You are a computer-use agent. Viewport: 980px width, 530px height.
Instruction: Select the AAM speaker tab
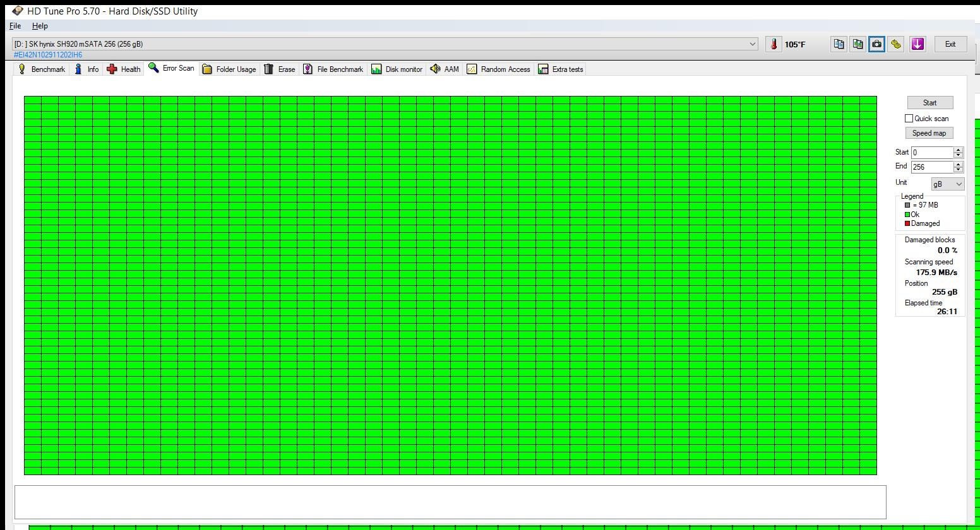click(x=445, y=69)
